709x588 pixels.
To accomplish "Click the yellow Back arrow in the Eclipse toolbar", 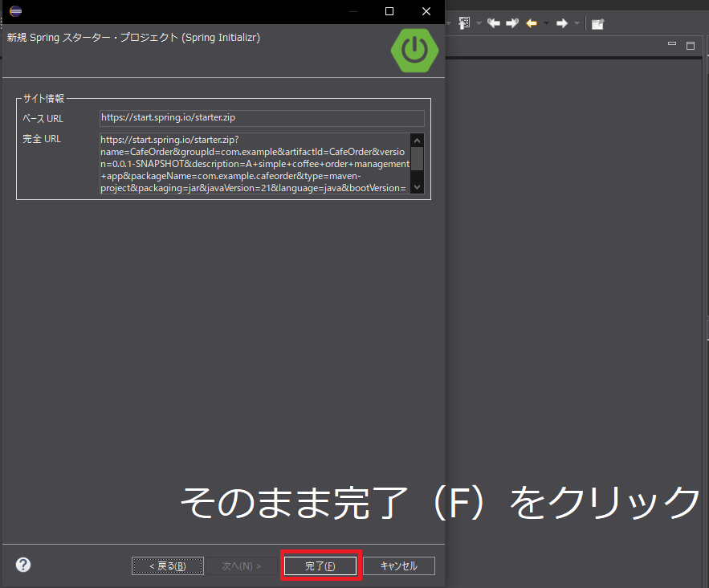I will coord(532,23).
